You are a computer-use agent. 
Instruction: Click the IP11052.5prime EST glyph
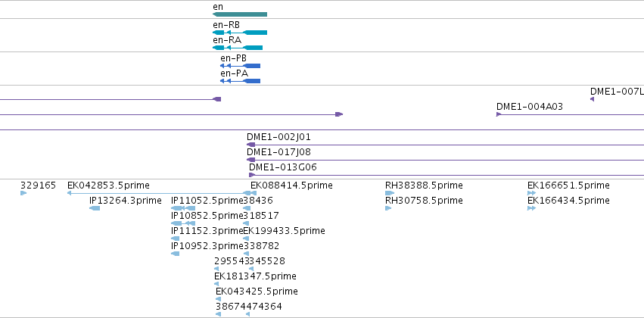[x=183, y=208]
